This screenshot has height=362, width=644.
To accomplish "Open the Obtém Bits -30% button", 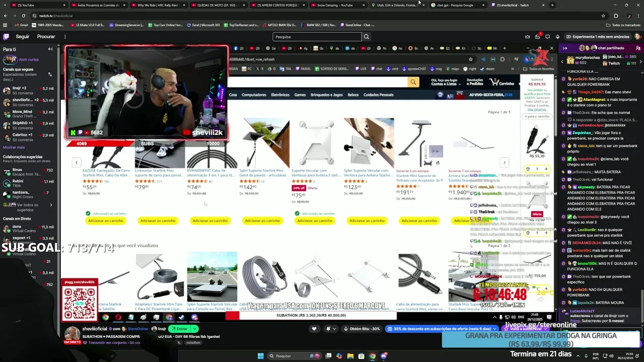I will [x=362, y=329].
